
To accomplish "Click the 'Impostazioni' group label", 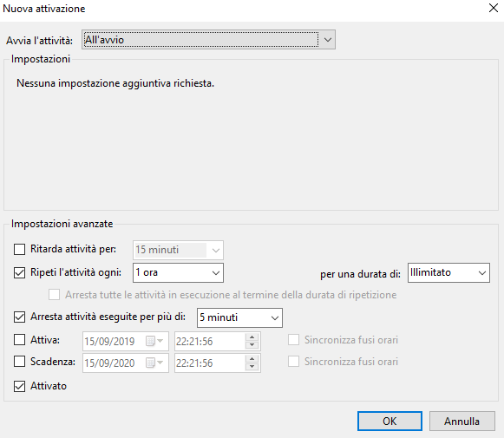I will 41,59.
